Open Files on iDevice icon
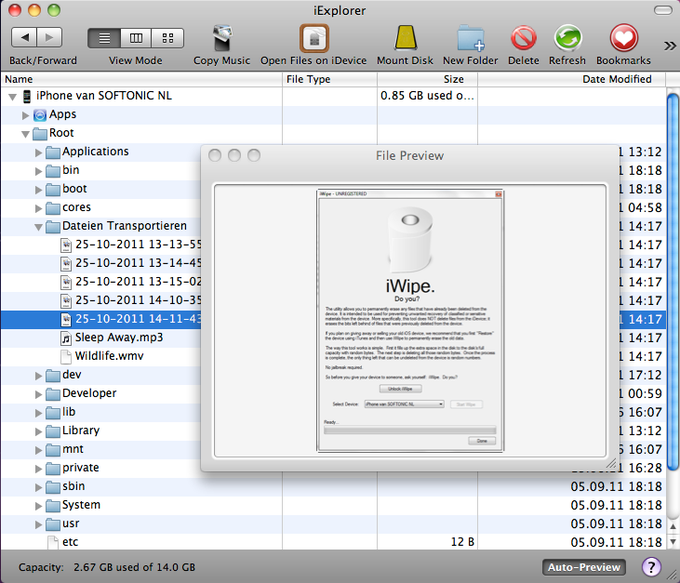Screen dimensions: 680x583 314,38
